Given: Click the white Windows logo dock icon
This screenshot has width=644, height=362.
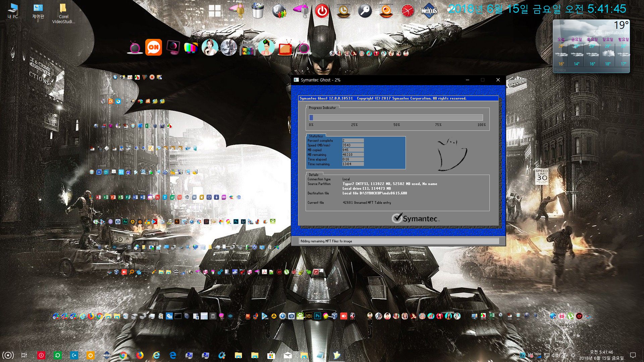Looking at the screenshot, I should [x=215, y=11].
